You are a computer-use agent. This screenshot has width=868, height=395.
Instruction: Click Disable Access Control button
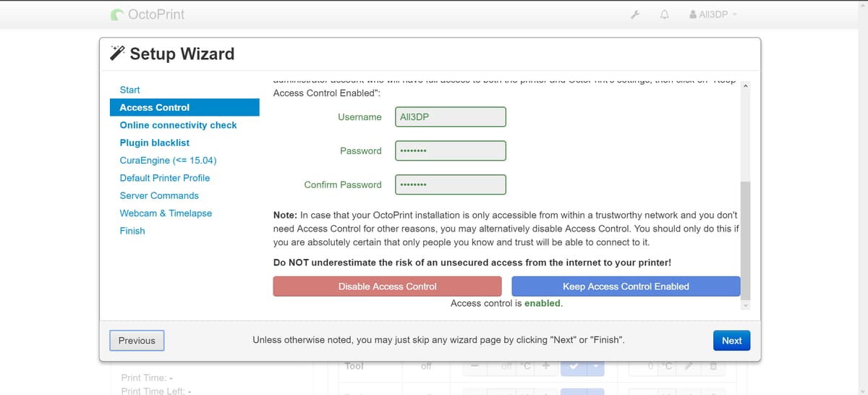pos(387,286)
